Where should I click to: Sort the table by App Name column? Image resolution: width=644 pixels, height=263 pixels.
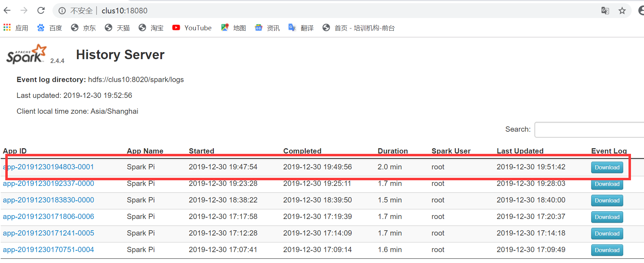click(x=145, y=151)
